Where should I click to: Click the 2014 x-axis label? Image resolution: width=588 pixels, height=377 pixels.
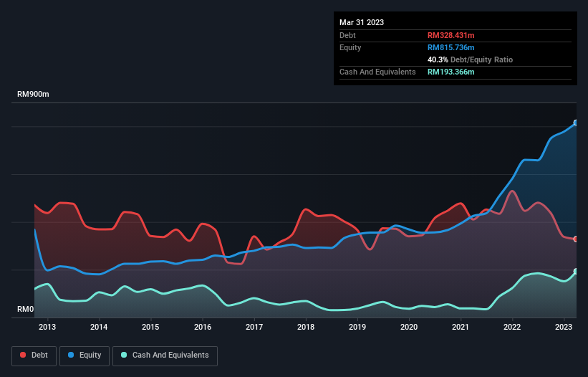pyautogui.click(x=99, y=327)
